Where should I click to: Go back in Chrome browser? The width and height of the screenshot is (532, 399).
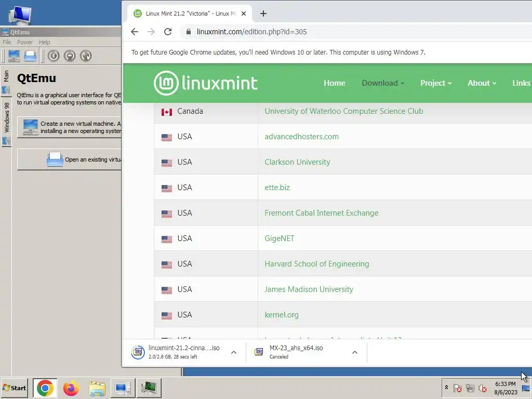pos(135,32)
